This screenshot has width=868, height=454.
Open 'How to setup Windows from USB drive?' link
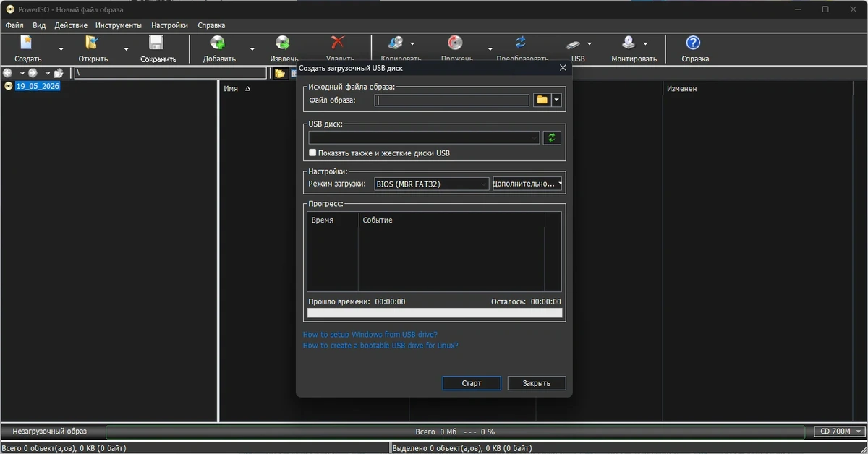(x=370, y=335)
